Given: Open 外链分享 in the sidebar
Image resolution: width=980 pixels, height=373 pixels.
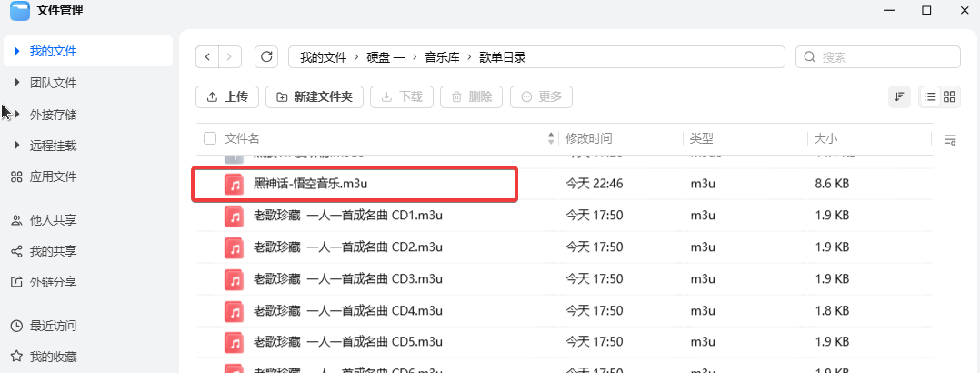Looking at the screenshot, I should 54,282.
